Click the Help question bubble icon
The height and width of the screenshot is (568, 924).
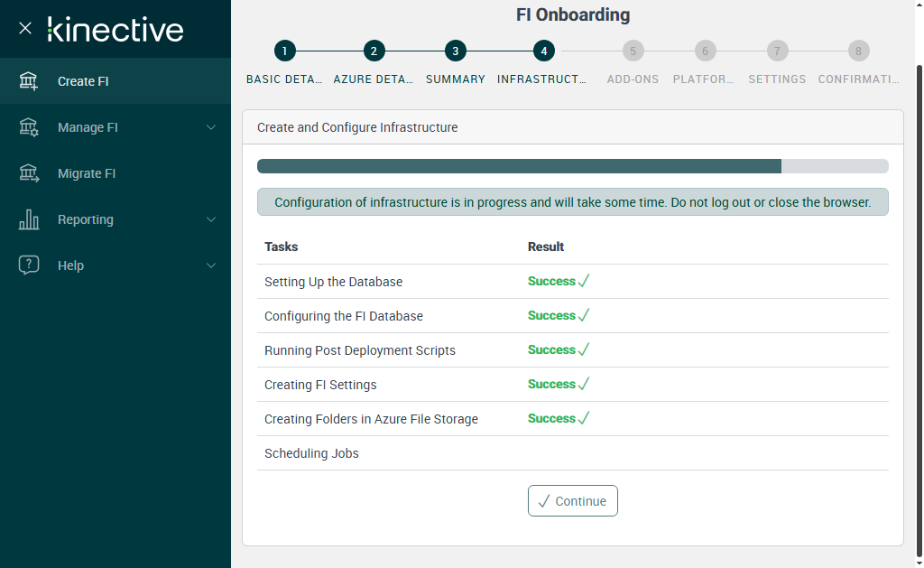point(29,265)
